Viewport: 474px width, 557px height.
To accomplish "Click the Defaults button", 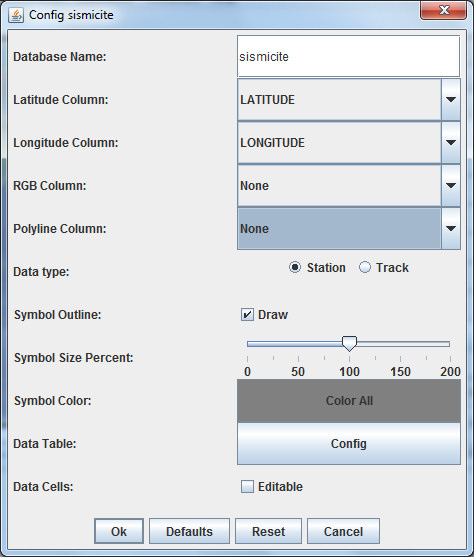I will (x=189, y=531).
